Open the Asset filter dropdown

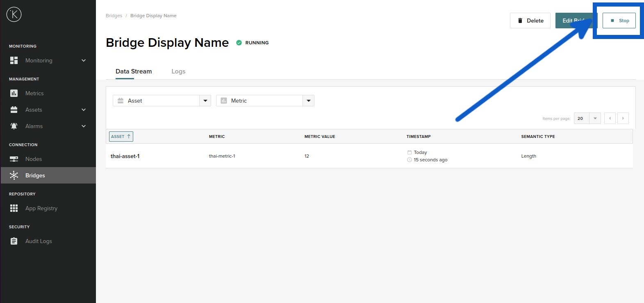point(205,101)
